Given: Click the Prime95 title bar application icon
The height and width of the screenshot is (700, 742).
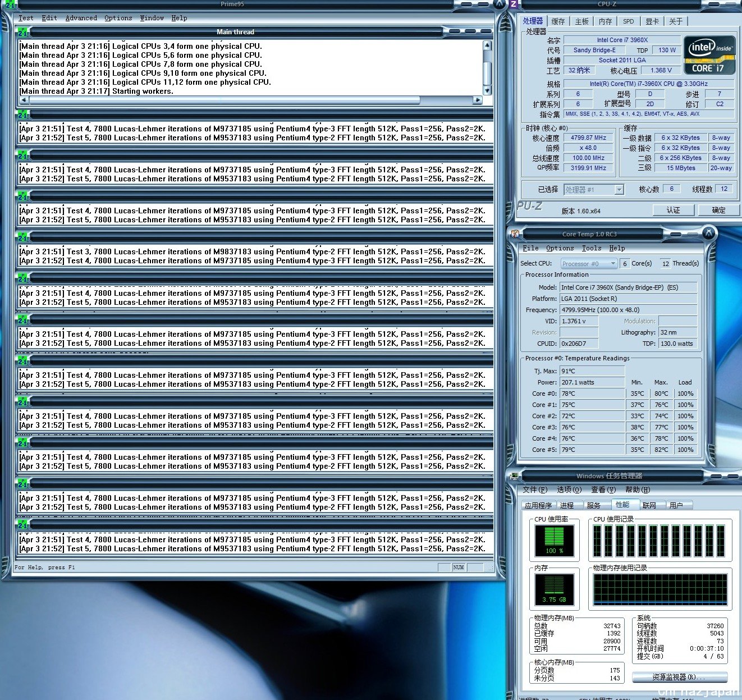Looking at the screenshot, I should point(10,4).
